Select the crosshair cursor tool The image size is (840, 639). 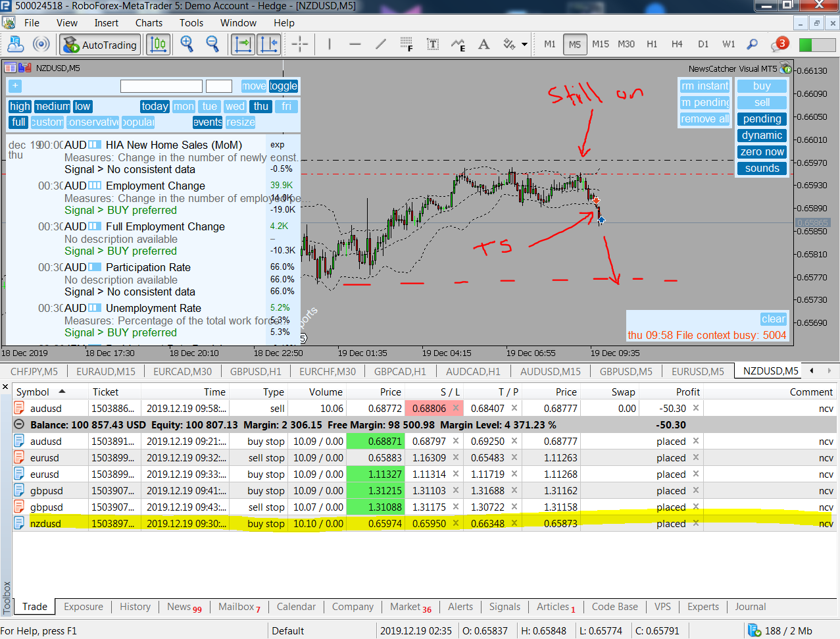pos(299,44)
